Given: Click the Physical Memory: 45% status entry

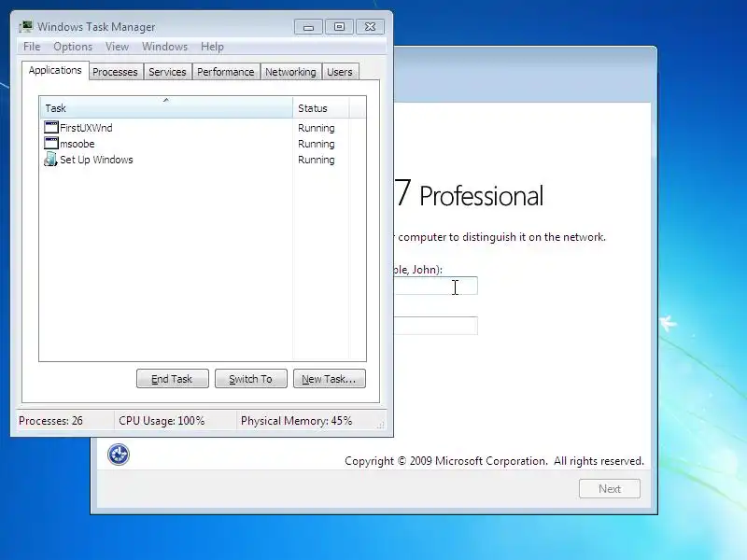Looking at the screenshot, I should [x=296, y=421].
